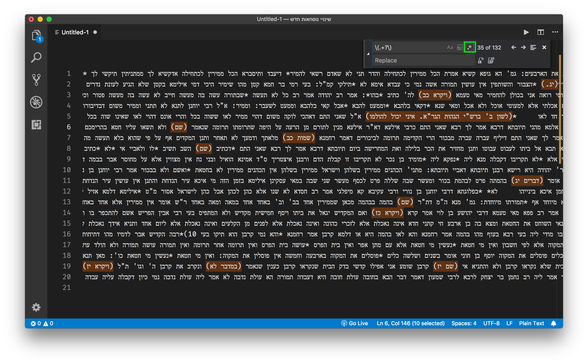Disable the regex search toggle
588x364 pixels.
[x=469, y=47]
